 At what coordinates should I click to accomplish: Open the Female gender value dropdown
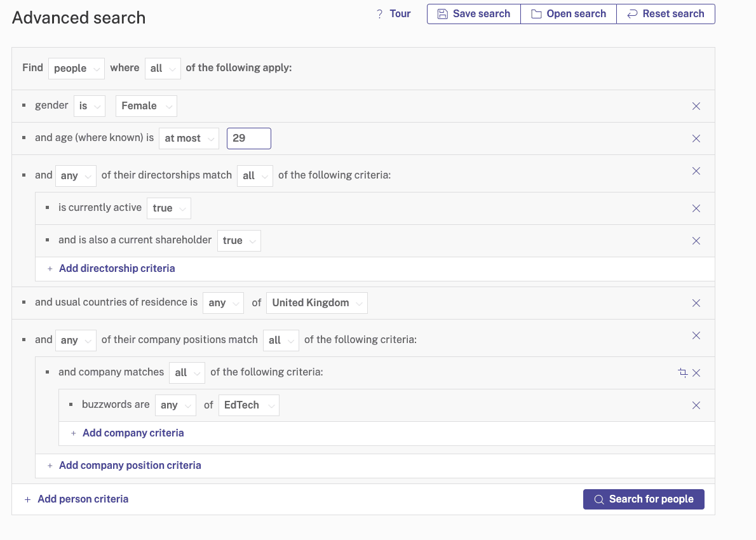tap(146, 106)
